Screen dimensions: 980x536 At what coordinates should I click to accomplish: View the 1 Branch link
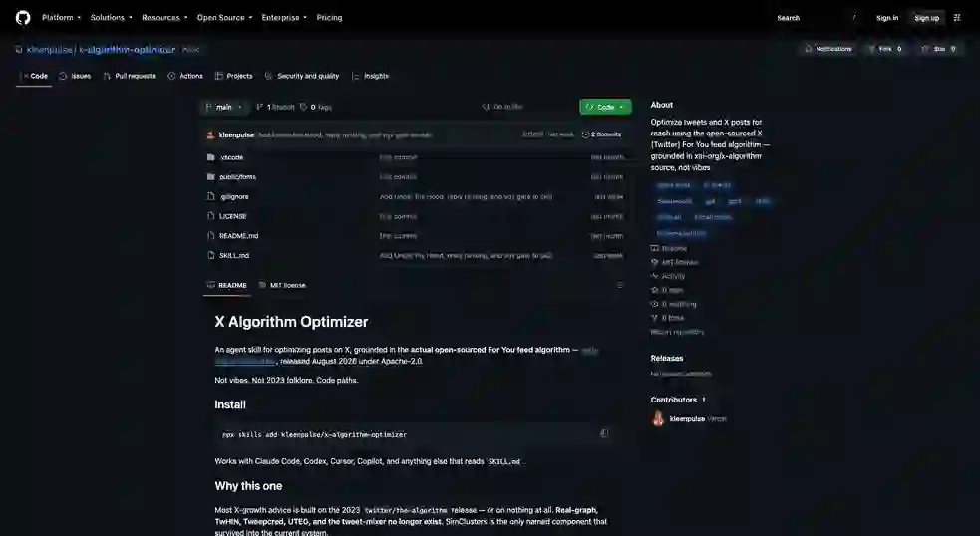click(x=275, y=107)
